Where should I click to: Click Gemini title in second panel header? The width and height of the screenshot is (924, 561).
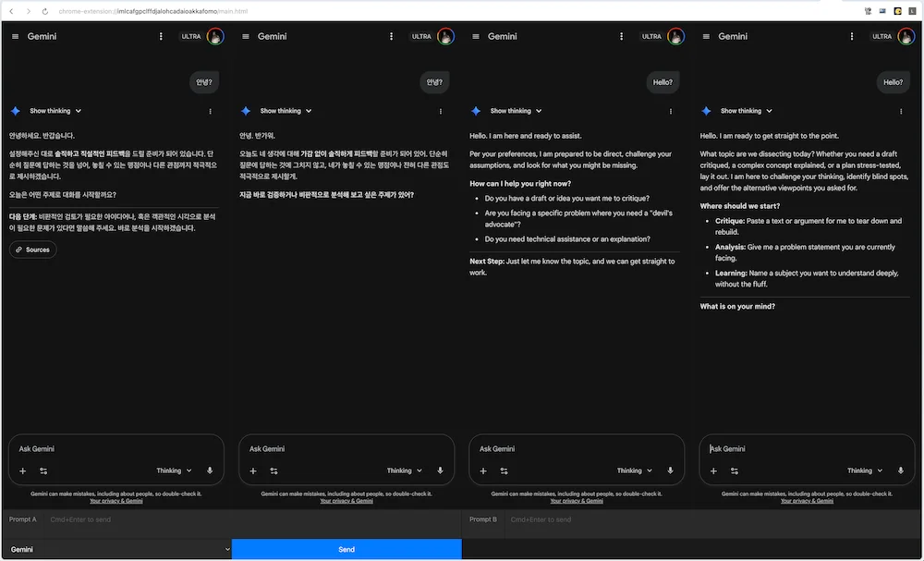coord(273,37)
